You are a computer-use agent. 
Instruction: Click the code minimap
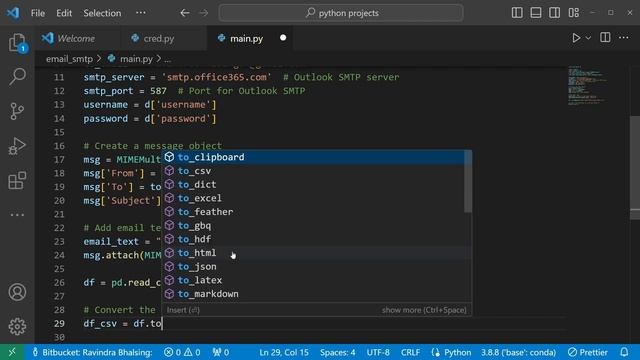click(588, 86)
